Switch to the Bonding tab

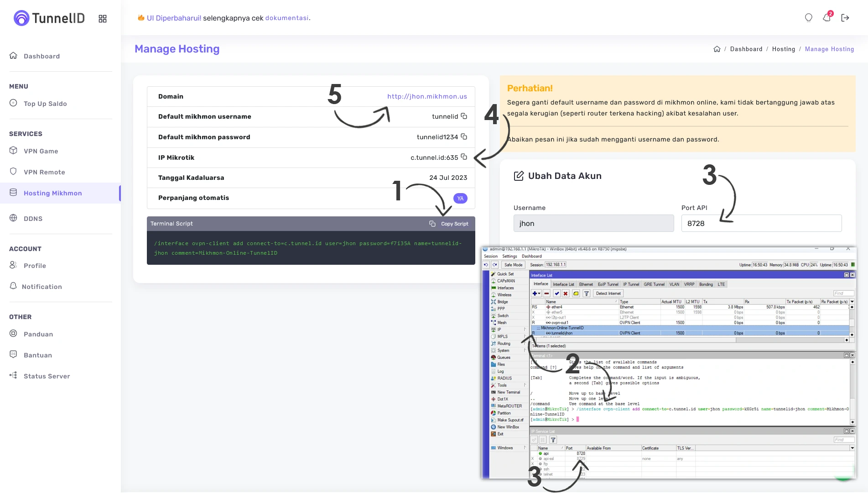(706, 284)
